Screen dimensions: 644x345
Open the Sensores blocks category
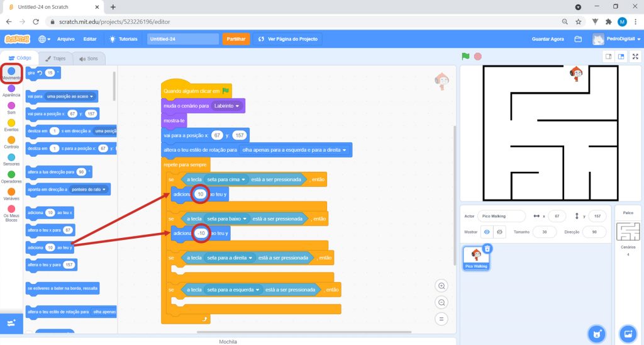pos(11,160)
